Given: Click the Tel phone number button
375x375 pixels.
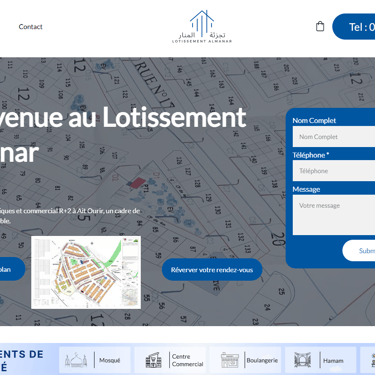Looking at the screenshot, I should pos(354,27).
